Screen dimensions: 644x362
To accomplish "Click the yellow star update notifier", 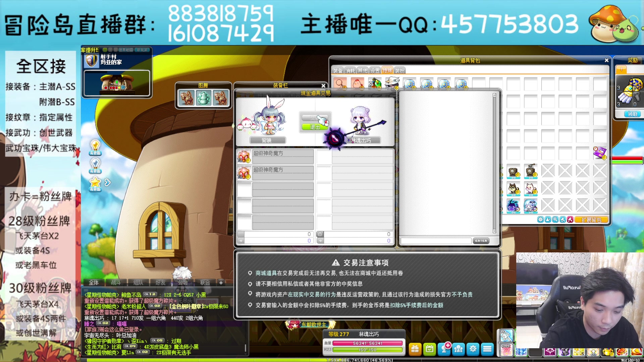I will 95,184.
